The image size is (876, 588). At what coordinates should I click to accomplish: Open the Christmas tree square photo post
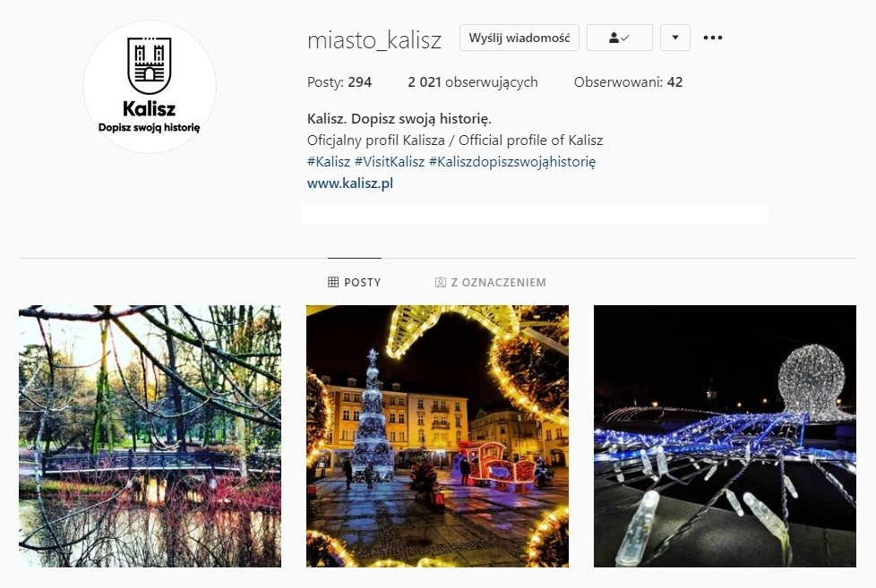tap(437, 436)
